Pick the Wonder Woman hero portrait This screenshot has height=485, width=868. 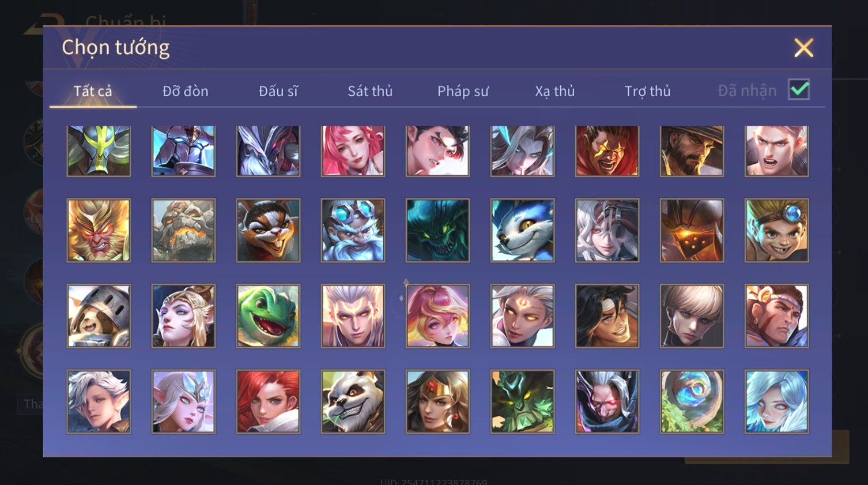click(x=437, y=401)
